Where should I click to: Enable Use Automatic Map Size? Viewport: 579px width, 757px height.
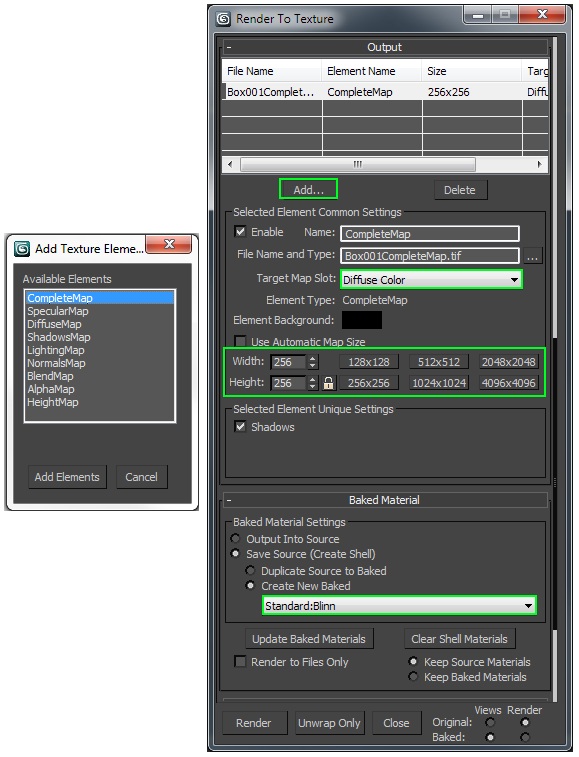[240, 341]
